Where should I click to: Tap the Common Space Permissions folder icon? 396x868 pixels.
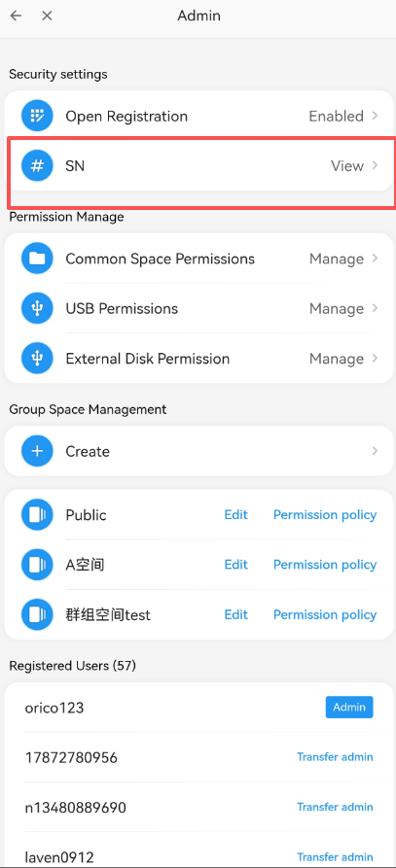[37, 259]
